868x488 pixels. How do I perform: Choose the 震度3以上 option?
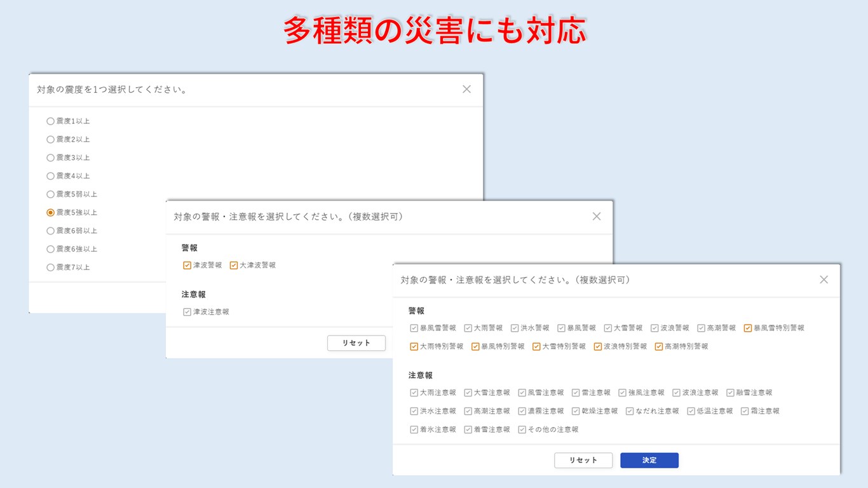coord(51,158)
